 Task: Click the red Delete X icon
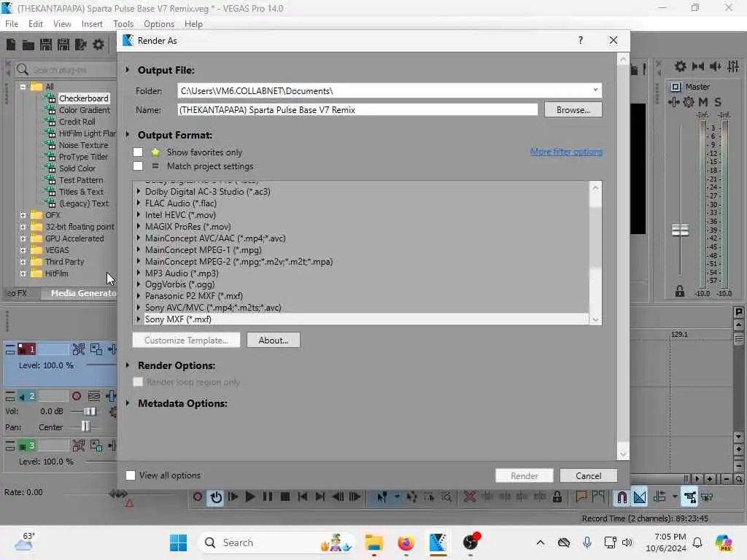coord(470,497)
